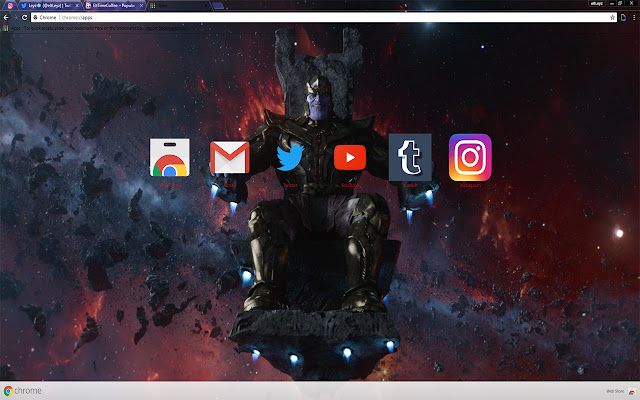640x400 pixels.
Task: Close the Twitter tab
Action: 77,6
